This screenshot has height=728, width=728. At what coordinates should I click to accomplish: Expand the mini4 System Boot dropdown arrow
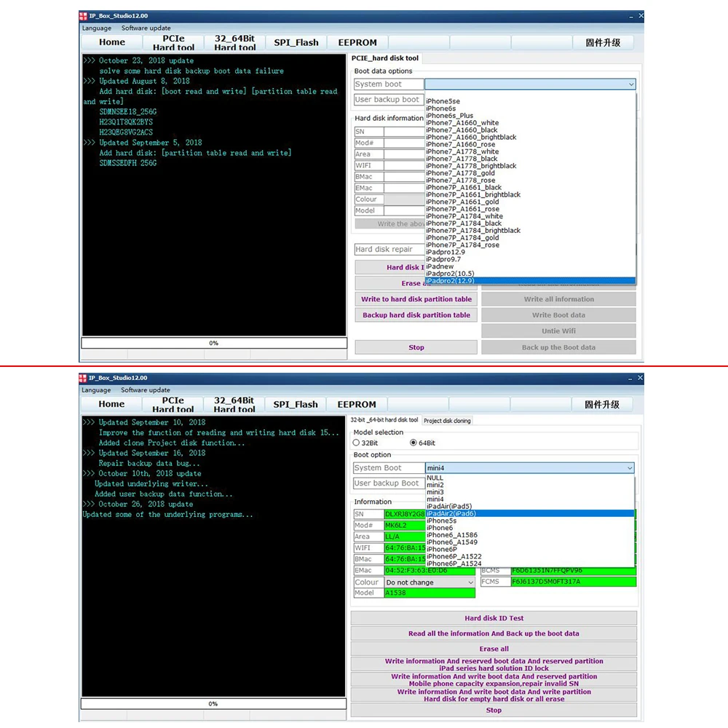[x=630, y=467]
